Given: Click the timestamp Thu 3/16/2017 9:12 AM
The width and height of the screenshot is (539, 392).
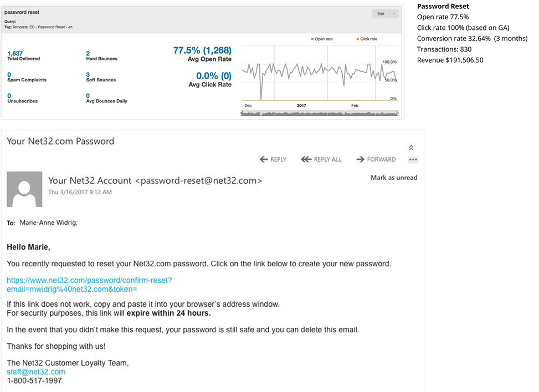Looking at the screenshot, I should 80,192.
